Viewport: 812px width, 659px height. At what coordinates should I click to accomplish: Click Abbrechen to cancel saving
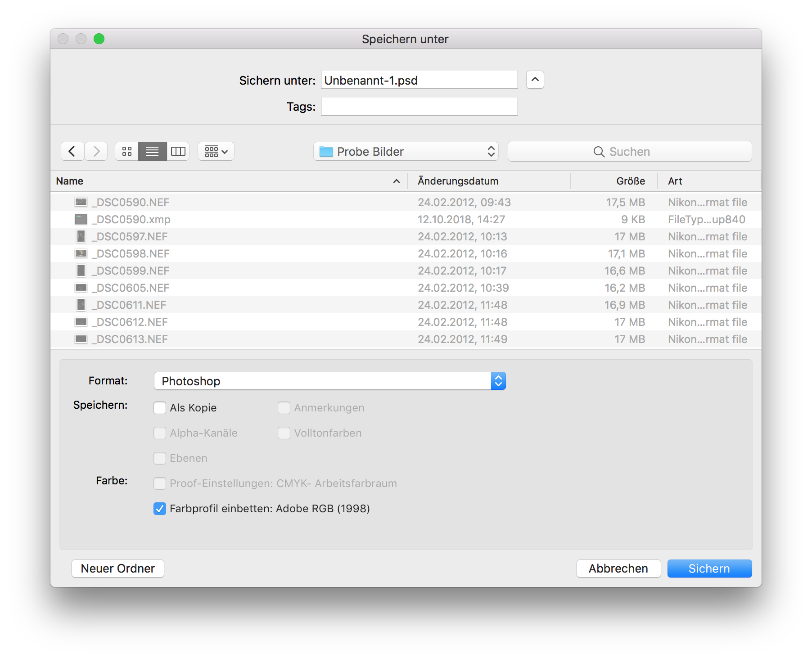[618, 569]
